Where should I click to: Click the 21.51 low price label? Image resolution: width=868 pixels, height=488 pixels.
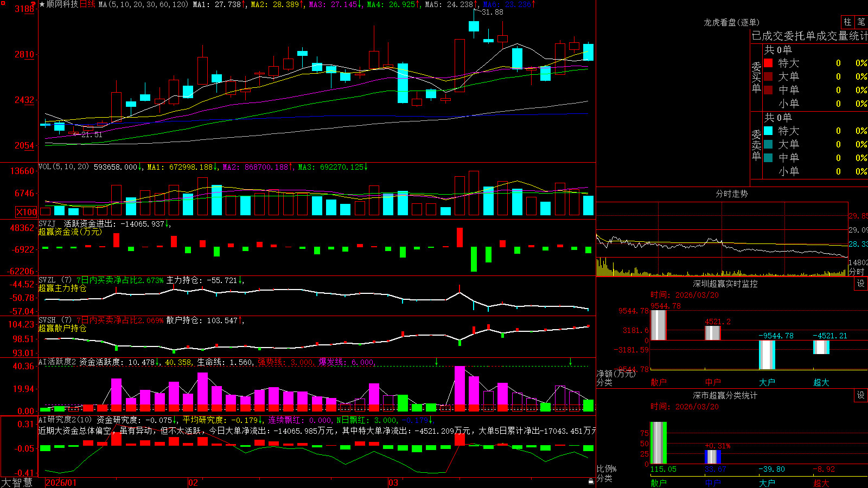point(92,134)
